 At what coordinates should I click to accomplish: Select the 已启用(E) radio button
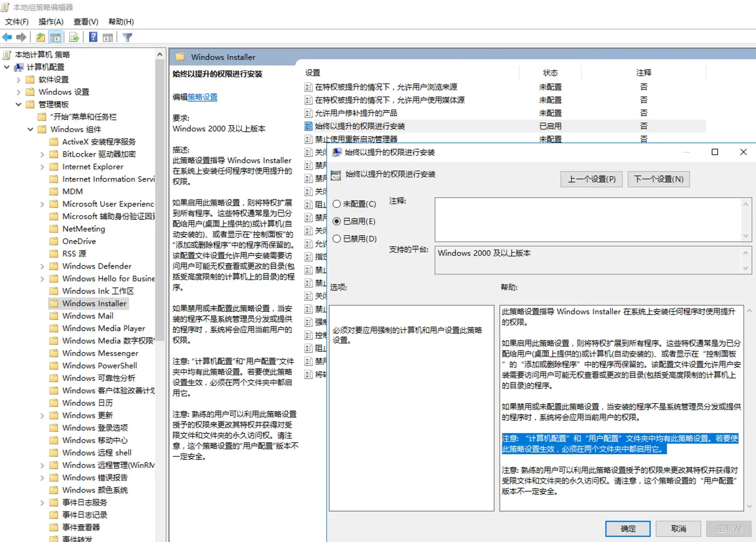337,222
